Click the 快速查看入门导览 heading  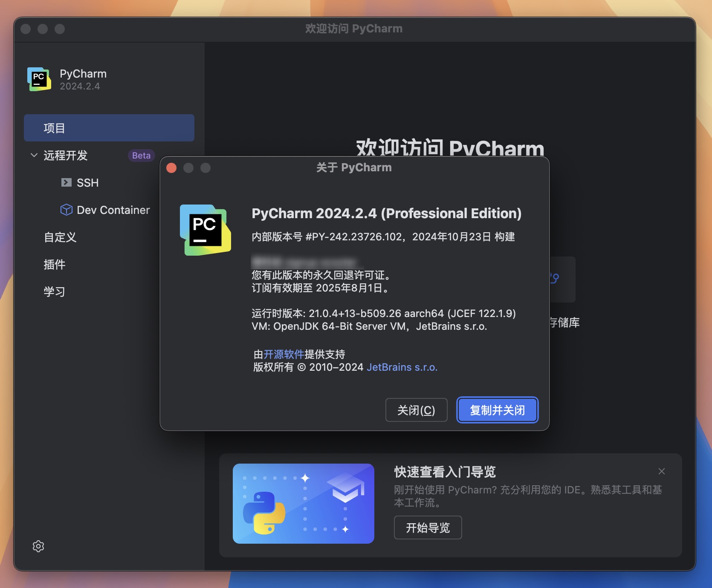point(445,472)
